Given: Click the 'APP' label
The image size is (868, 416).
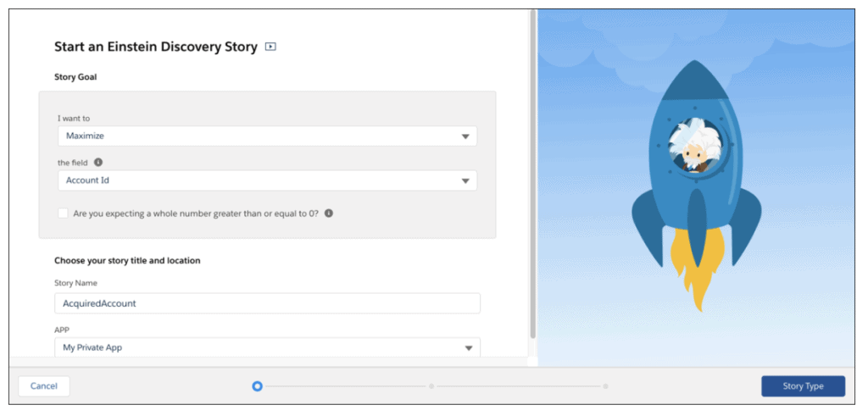Looking at the screenshot, I should pyautogui.click(x=61, y=330).
